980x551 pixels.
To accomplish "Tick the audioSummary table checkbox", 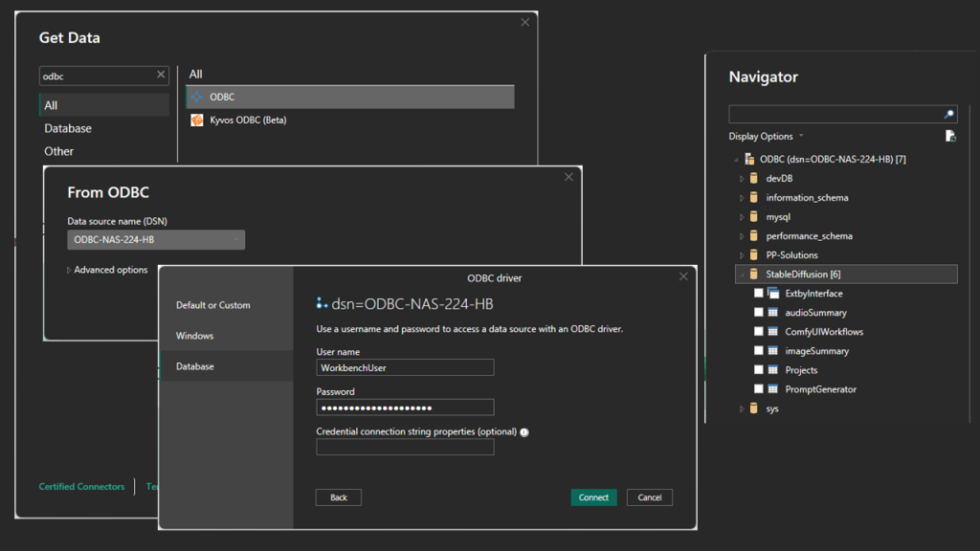I will click(x=759, y=313).
